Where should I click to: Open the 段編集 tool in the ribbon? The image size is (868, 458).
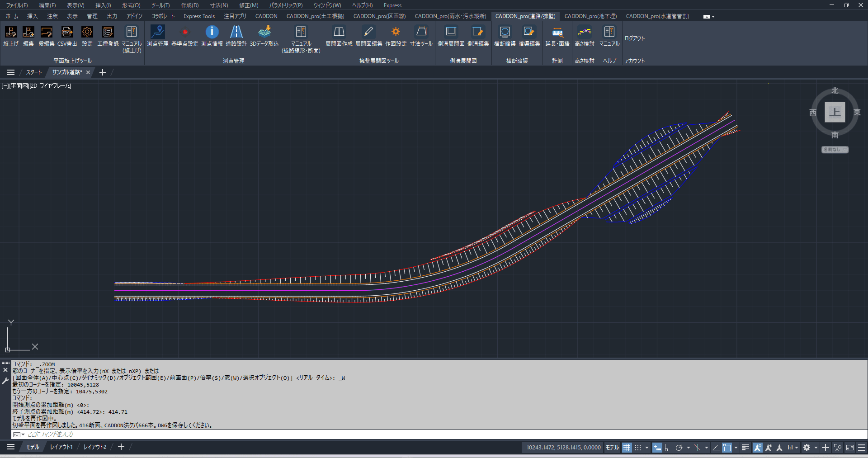point(46,36)
